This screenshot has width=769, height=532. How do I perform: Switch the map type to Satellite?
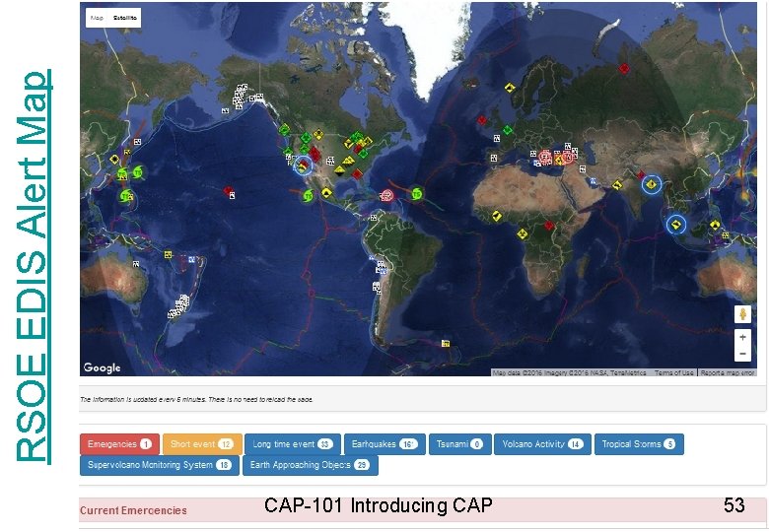point(124,18)
